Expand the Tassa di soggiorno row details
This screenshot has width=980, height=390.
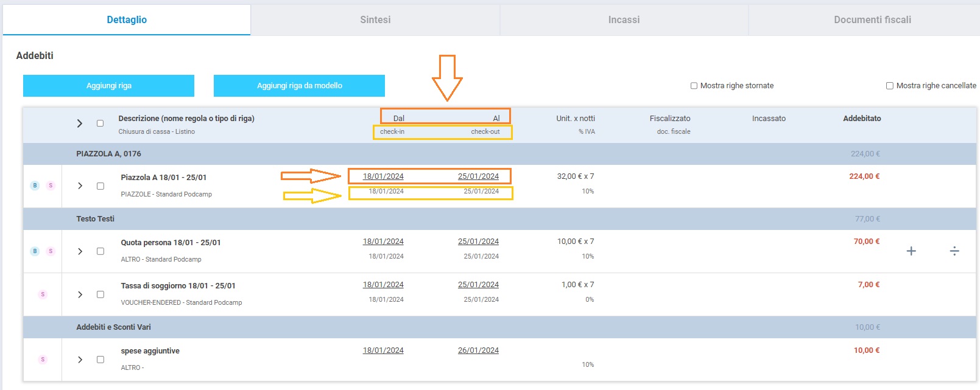point(80,294)
